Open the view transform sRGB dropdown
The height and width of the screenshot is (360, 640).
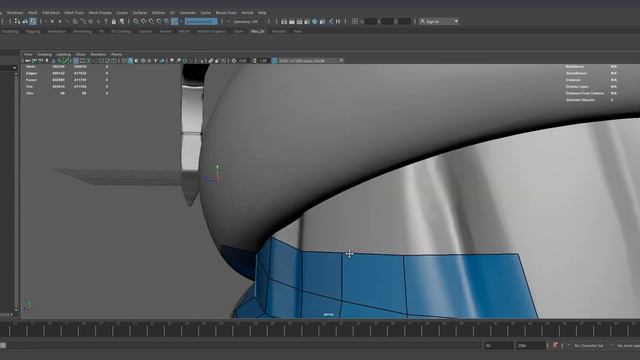click(x=311, y=61)
